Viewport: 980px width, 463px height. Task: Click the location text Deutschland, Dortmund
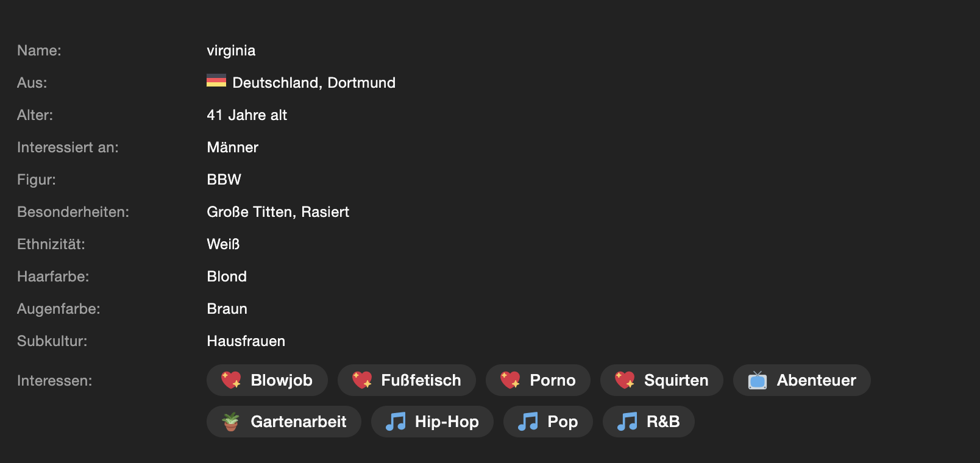314,83
